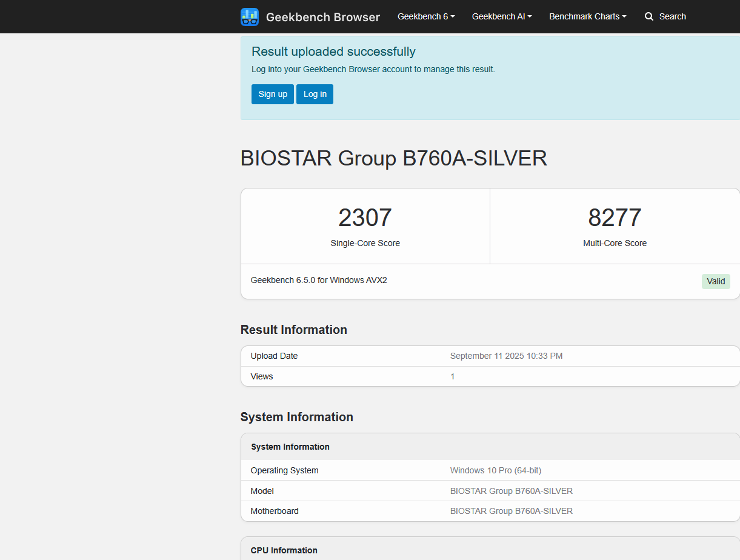
Task: Click the Windows 10 Pro operating system value
Action: (495, 470)
